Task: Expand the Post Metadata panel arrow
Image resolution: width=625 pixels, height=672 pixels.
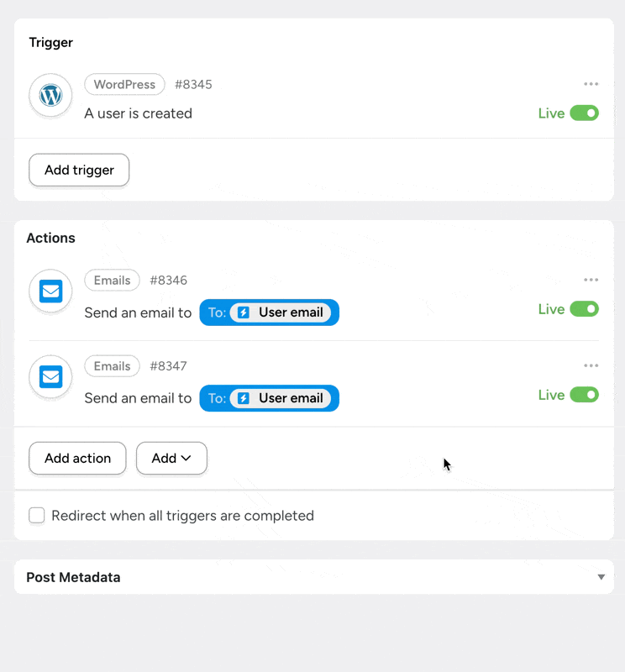Action: 601,577
